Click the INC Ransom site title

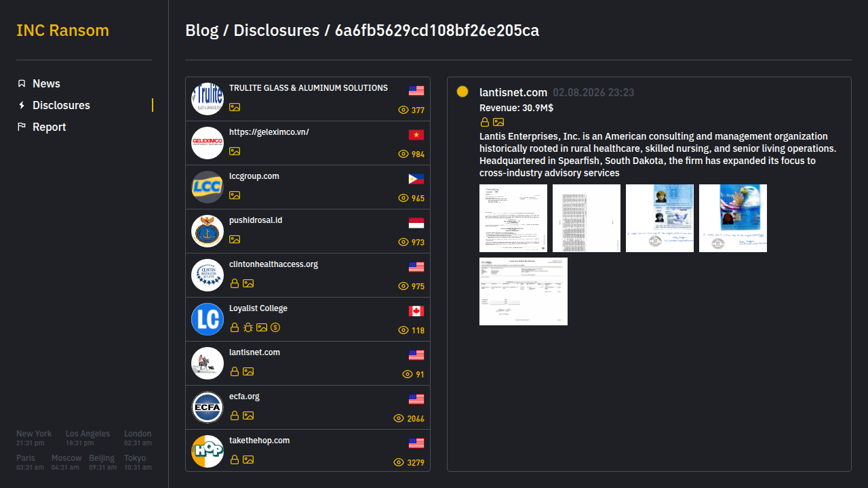click(x=62, y=30)
